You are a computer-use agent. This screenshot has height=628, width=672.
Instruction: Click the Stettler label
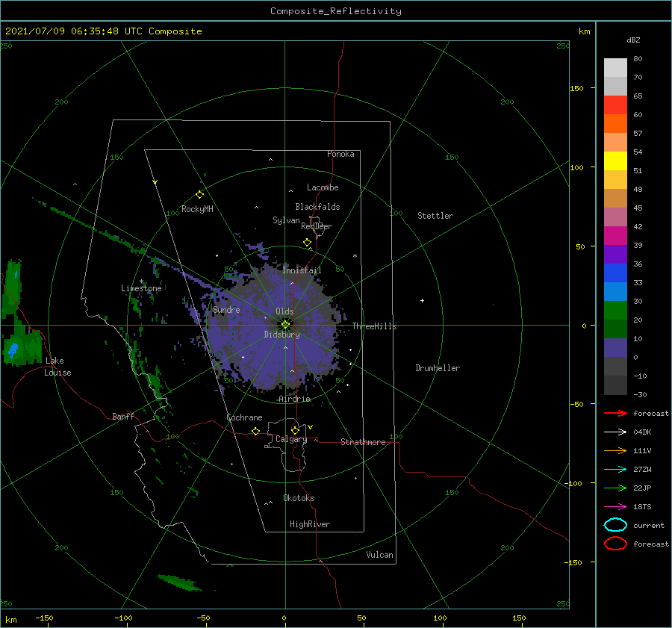(x=435, y=216)
